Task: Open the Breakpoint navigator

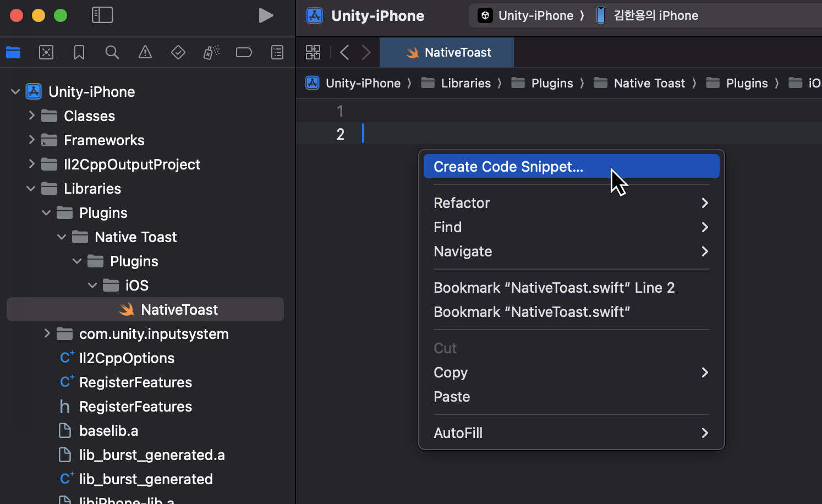Action: [244, 52]
